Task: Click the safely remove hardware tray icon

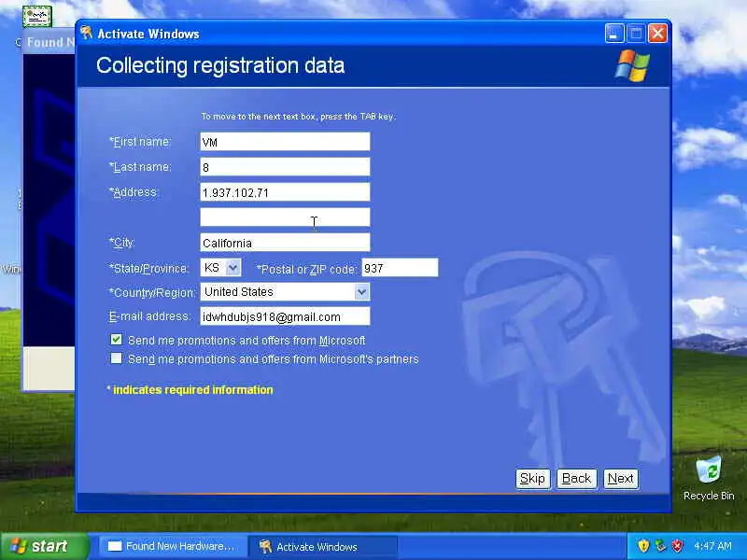Action: [660, 546]
